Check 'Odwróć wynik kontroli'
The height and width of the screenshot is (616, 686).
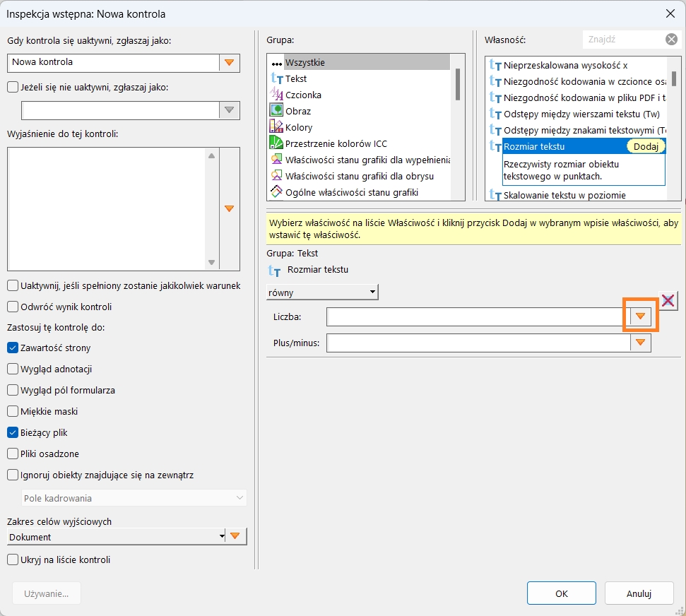13,307
